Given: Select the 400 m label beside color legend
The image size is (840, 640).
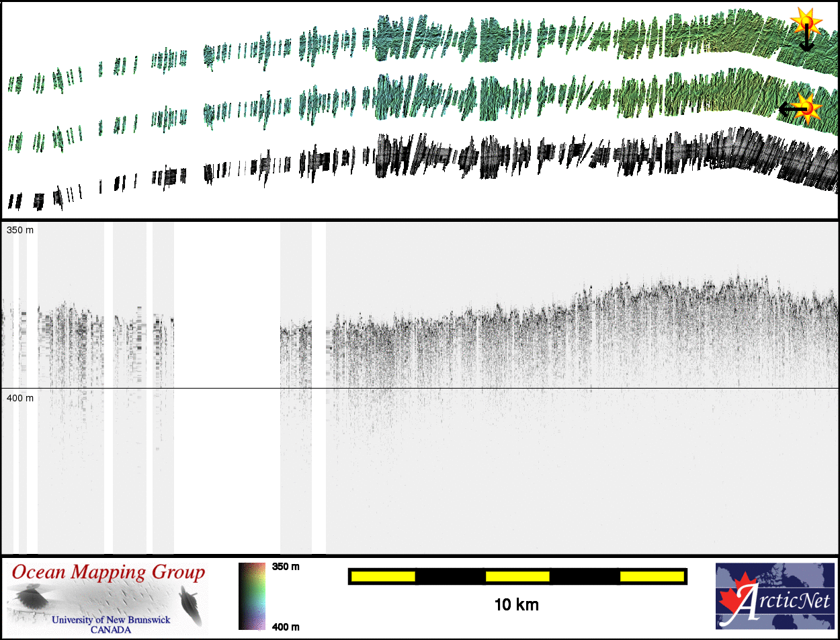Looking at the screenshot, I should [285, 627].
